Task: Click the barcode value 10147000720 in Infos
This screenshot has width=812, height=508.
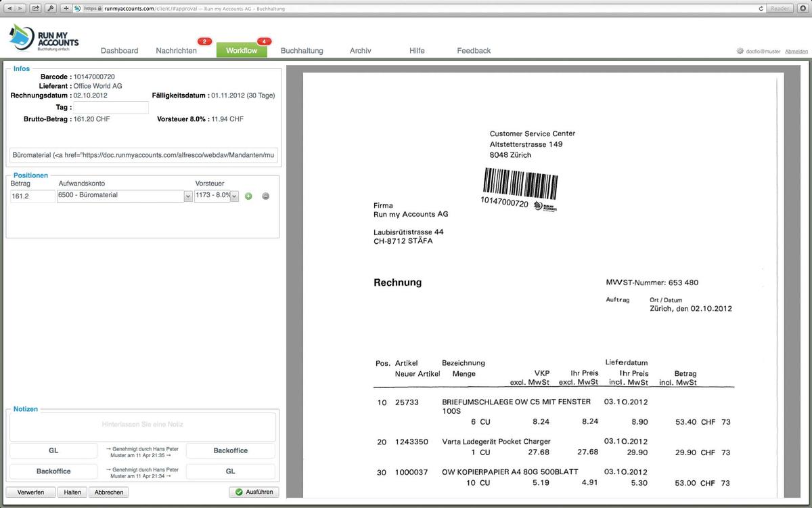Action: [94, 77]
